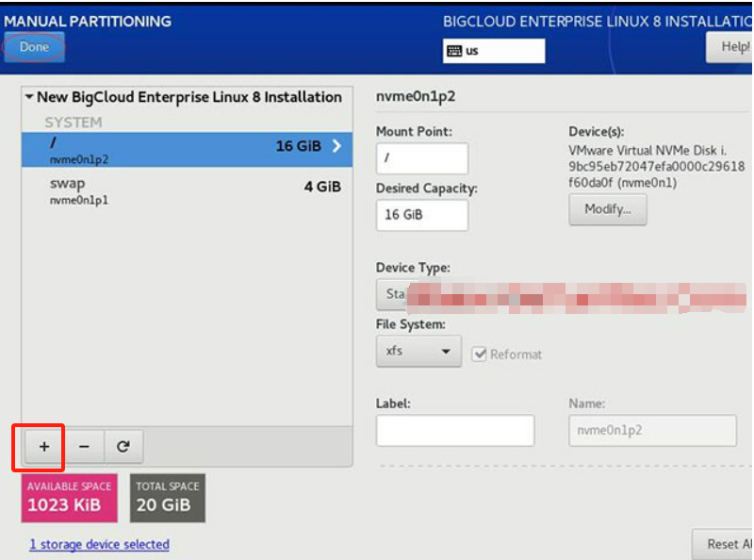The width and height of the screenshot is (754, 560).
Task: Open the File System xfs dropdown
Action: click(x=418, y=352)
